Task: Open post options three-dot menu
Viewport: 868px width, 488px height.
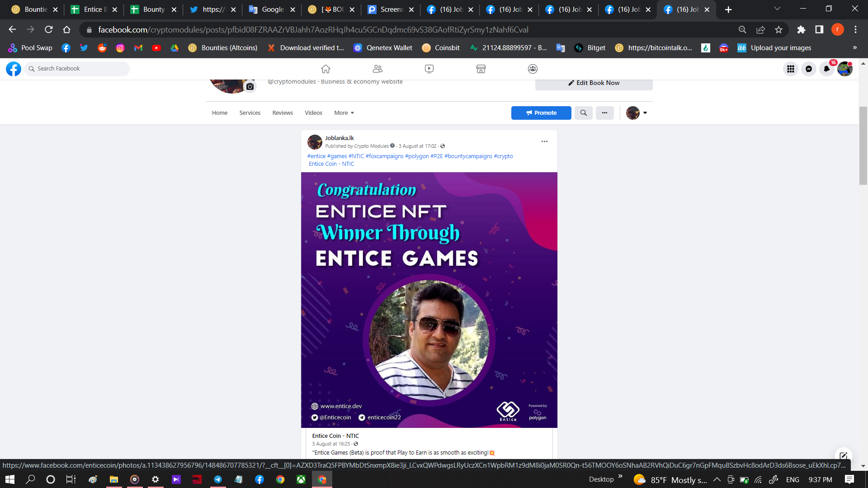Action: [544, 141]
